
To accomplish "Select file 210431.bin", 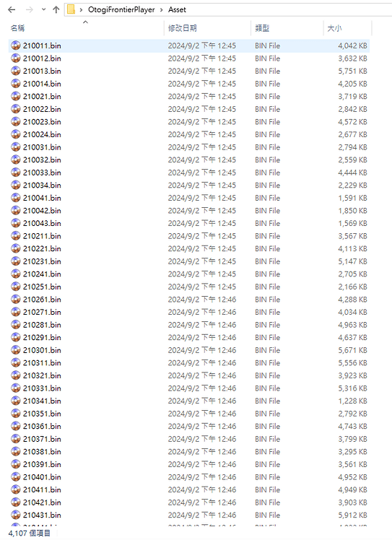I will 188,515.
